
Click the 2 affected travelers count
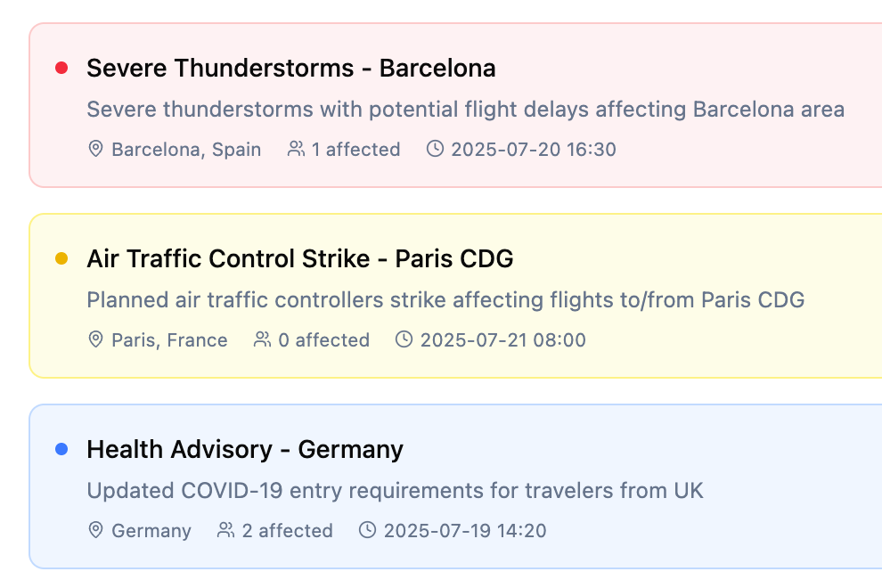click(x=287, y=531)
